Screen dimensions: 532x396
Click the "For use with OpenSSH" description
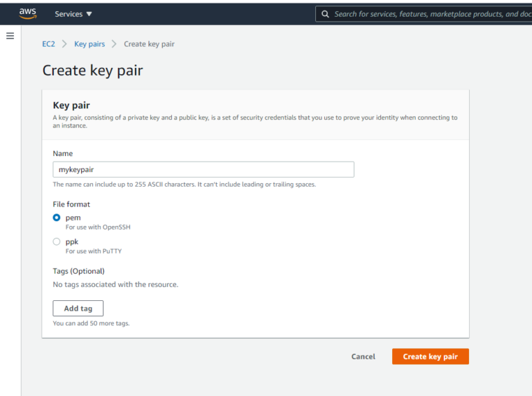click(x=98, y=227)
